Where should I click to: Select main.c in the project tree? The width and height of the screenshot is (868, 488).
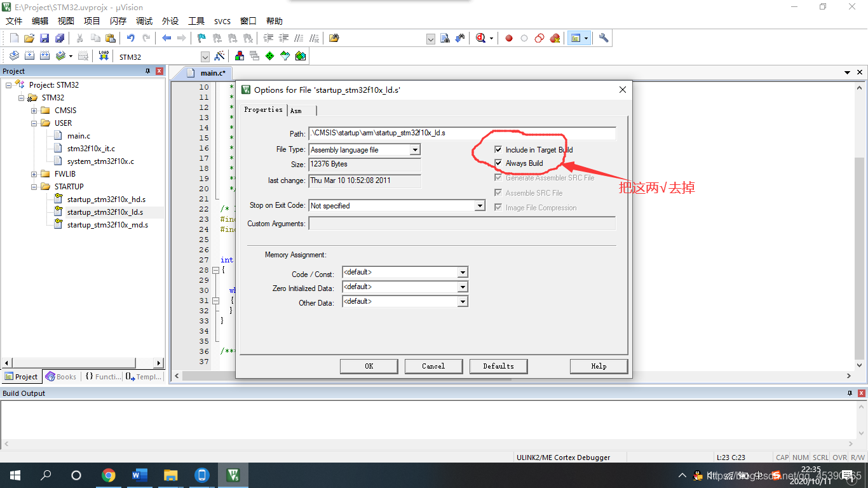pyautogui.click(x=79, y=136)
